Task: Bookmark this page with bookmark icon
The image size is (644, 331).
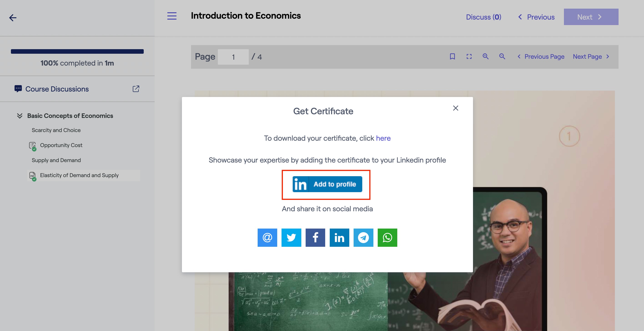Action: point(452,56)
